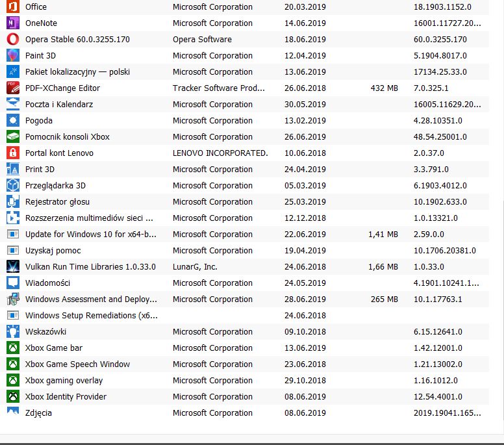Click the Vulkan Run Time Libraries icon
Viewport: 504px width, 445px height.
click(x=13, y=266)
